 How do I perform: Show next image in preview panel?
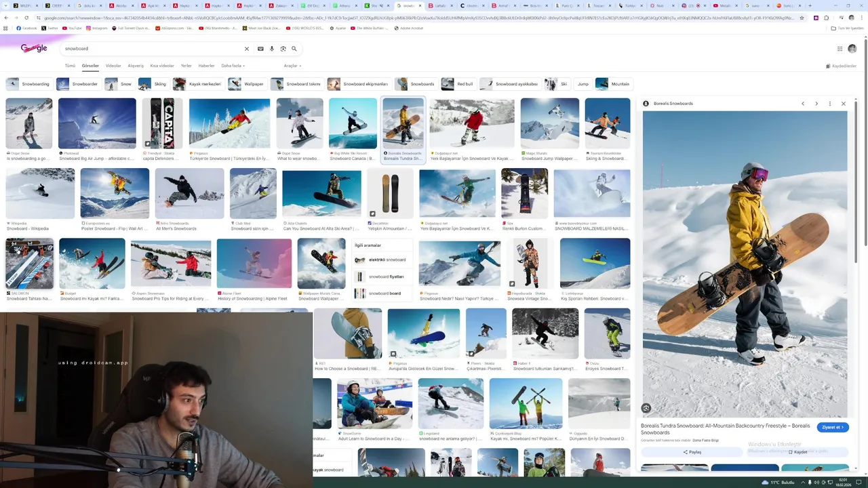[816, 104]
